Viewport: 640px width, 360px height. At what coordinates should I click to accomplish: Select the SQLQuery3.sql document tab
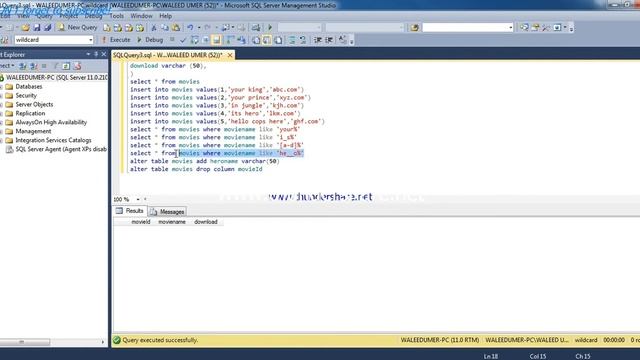tap(168, 55)
